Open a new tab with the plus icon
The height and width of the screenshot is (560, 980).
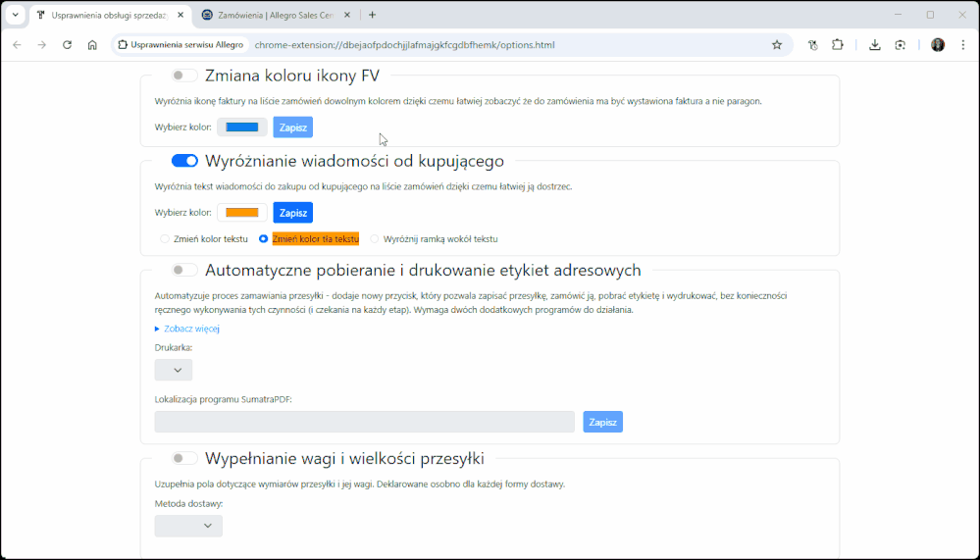click(x=372, y=15)
